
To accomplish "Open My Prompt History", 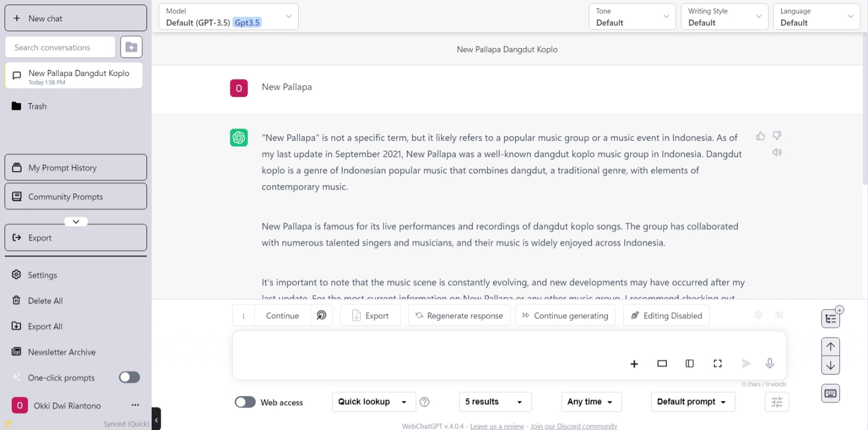I will click(x=76, y=168).
